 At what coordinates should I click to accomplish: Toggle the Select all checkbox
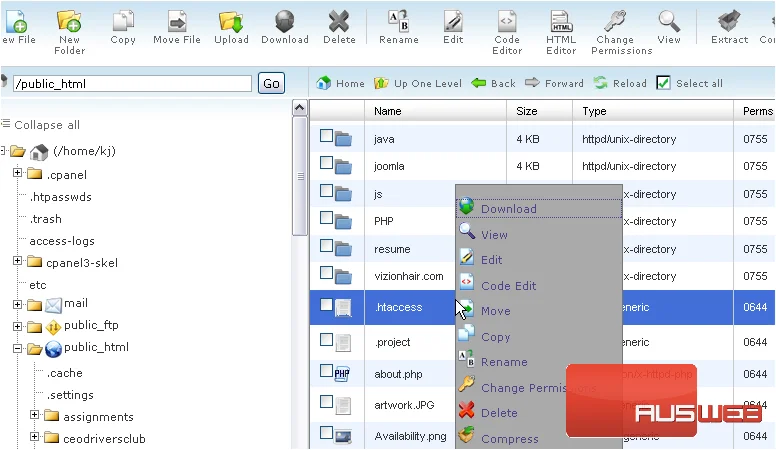663,83
